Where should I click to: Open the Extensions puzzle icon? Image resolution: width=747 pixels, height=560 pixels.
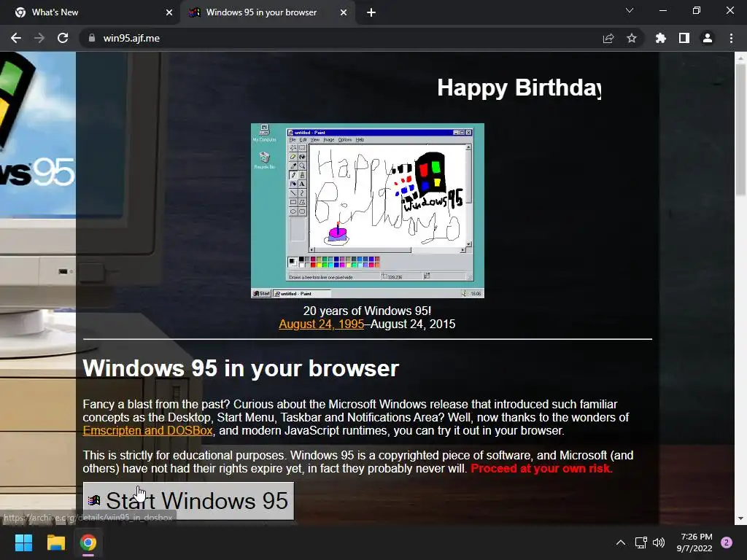click(x=661, y=38)
